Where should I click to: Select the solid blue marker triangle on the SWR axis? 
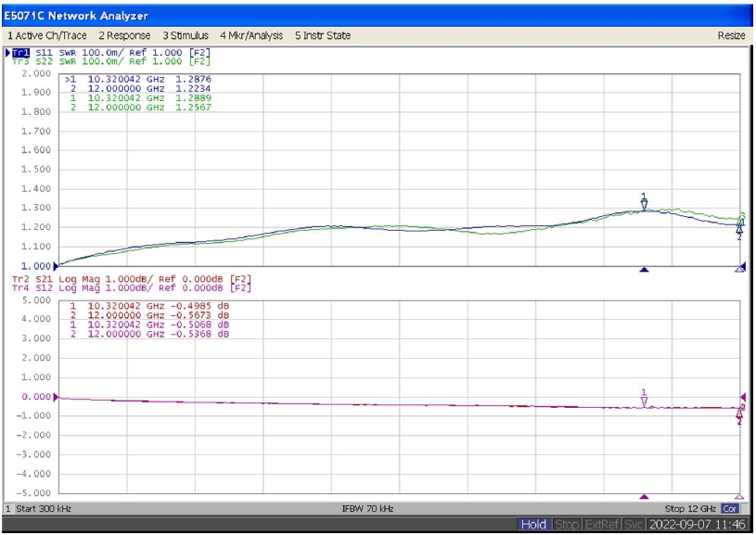point(644,269)
